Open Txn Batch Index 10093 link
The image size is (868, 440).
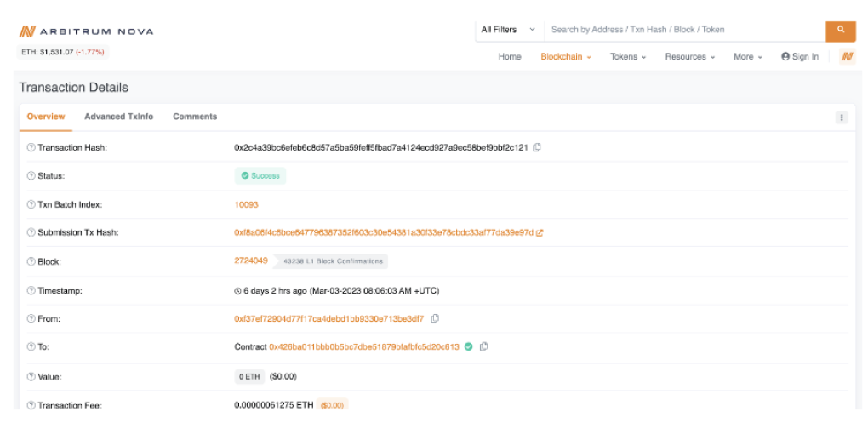coord(246,204)
